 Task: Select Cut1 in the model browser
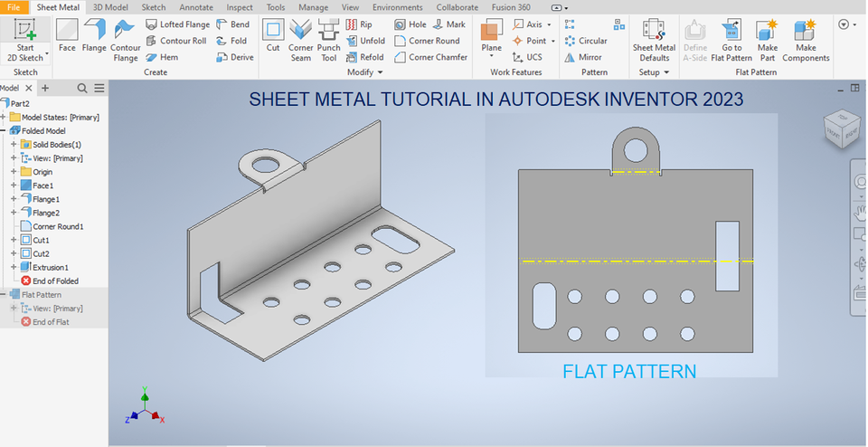tap(41, 240)
